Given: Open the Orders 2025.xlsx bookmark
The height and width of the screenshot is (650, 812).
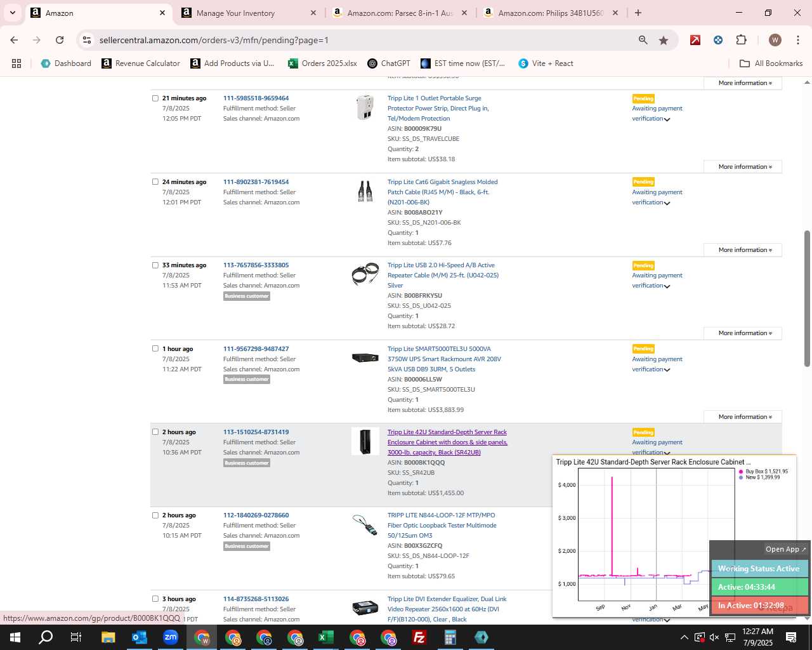Looking at the screenshot, I should click(322, 63).
